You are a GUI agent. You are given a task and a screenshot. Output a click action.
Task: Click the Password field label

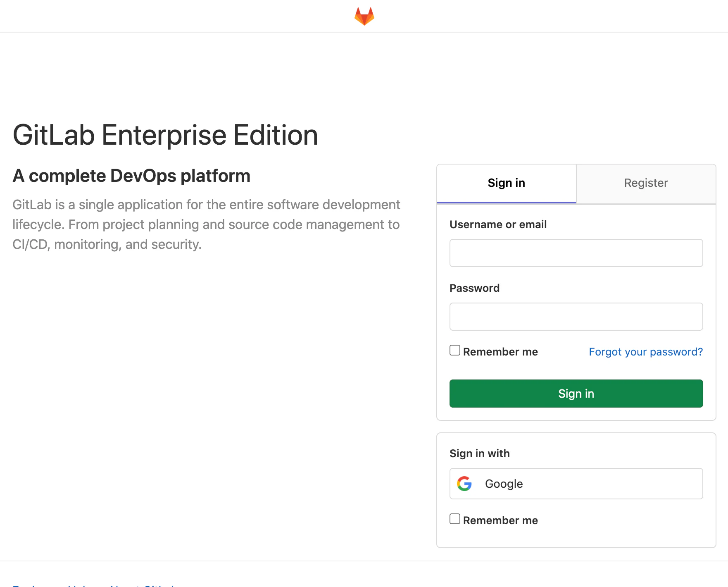pos(474,288)
